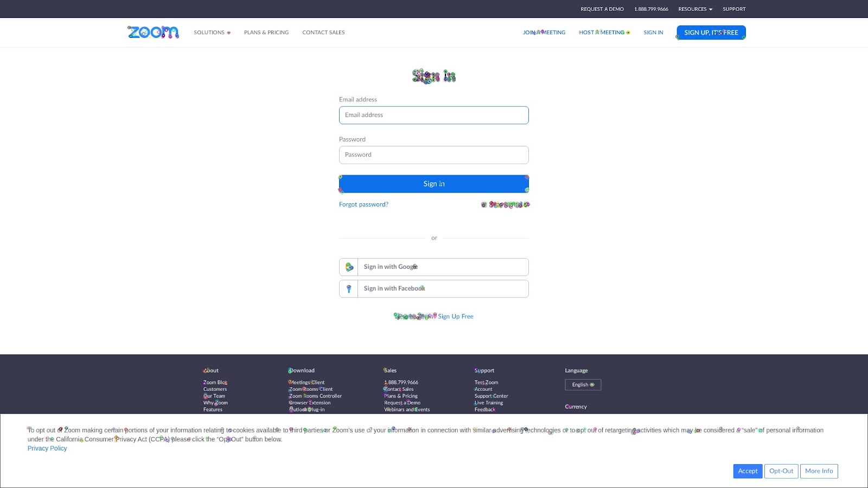Focus the Password input field
Viewport: 868px width, 488px height.
pos(434,155)
